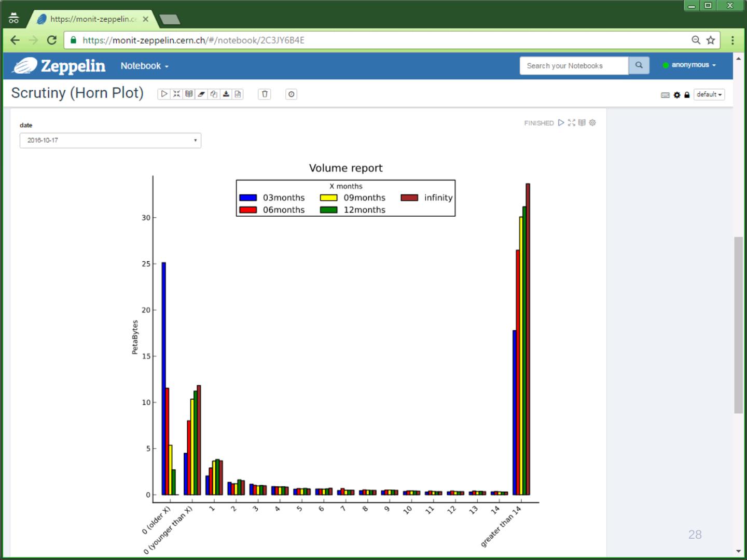The width and height of the screenshot is (747, 560).
Task: Open the default view mode dropdown
Action: click(x=709, y=94)
